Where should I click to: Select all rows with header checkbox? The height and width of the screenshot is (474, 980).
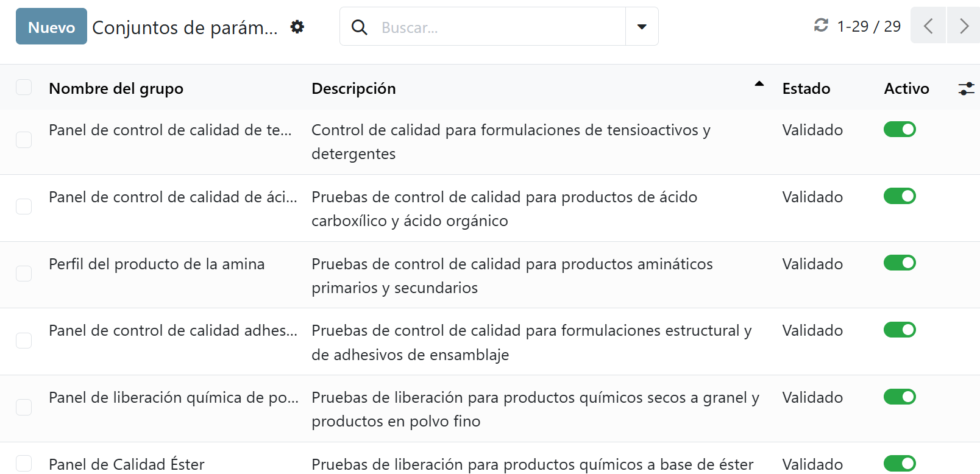coord(24,88)
